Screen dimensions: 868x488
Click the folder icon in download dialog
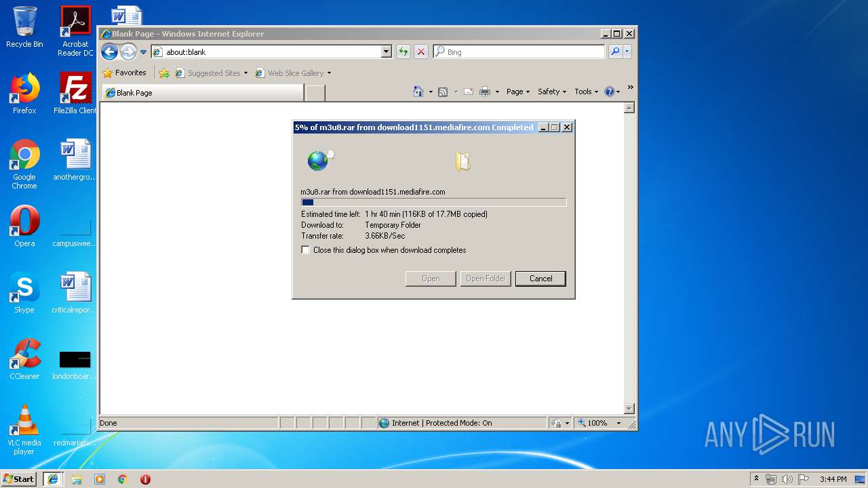[x=462, y=161]
